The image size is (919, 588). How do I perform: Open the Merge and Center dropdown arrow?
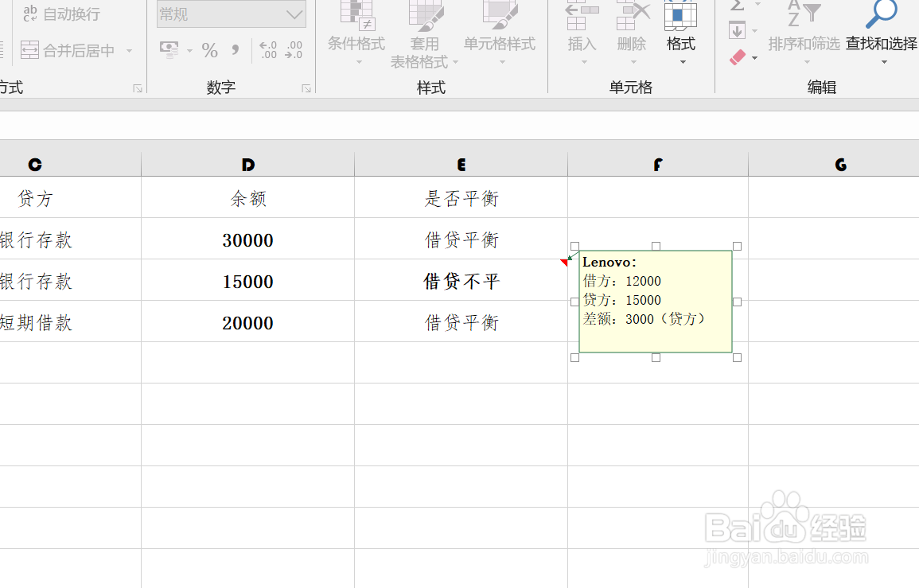[129, 51]
